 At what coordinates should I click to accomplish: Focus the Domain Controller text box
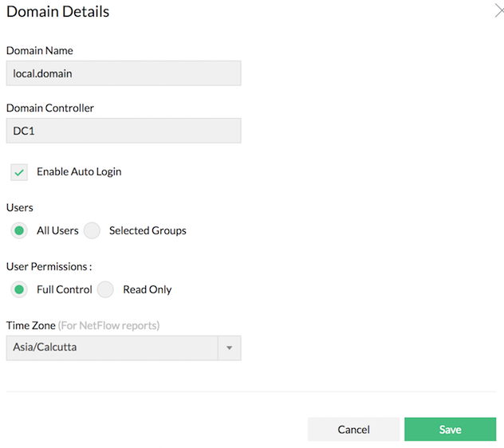[x=124, y=131]
